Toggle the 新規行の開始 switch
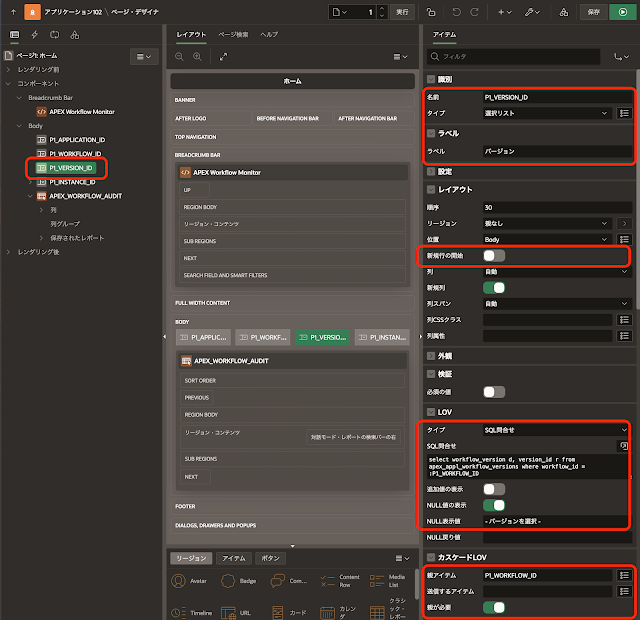This screenshot has height=620, width=640. tap(494, 256)
